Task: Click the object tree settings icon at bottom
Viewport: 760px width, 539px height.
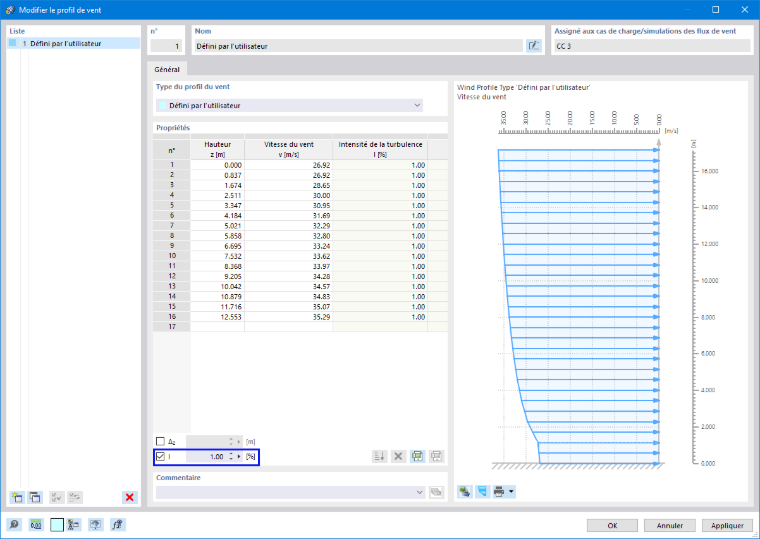Action: pos(74,524)
